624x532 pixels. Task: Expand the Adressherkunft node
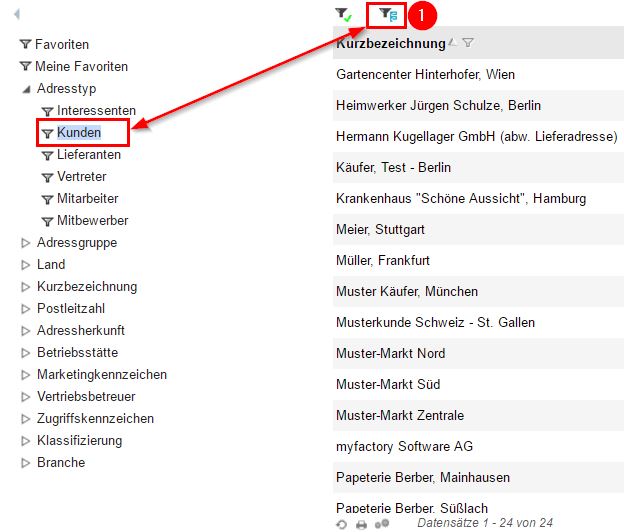25,331
